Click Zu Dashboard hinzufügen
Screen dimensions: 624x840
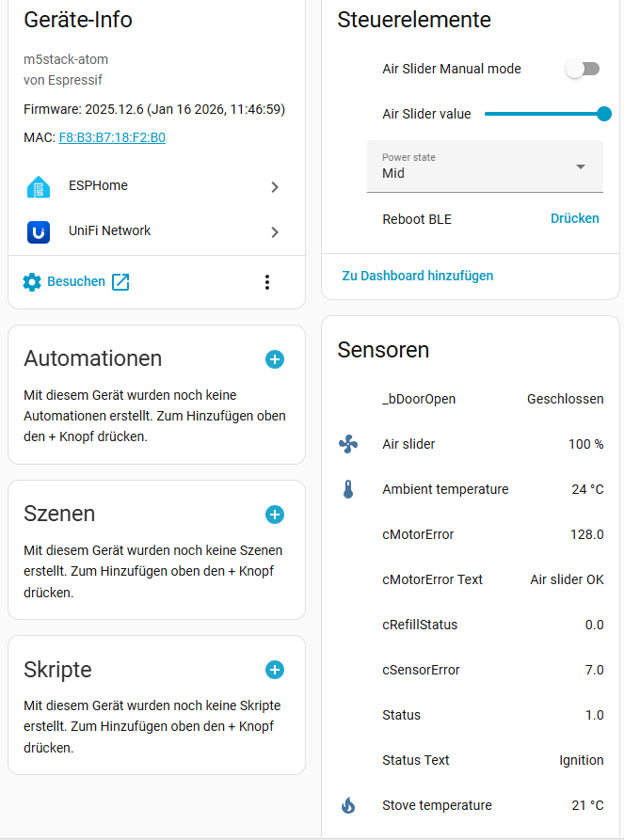click(x=417, y=276)
